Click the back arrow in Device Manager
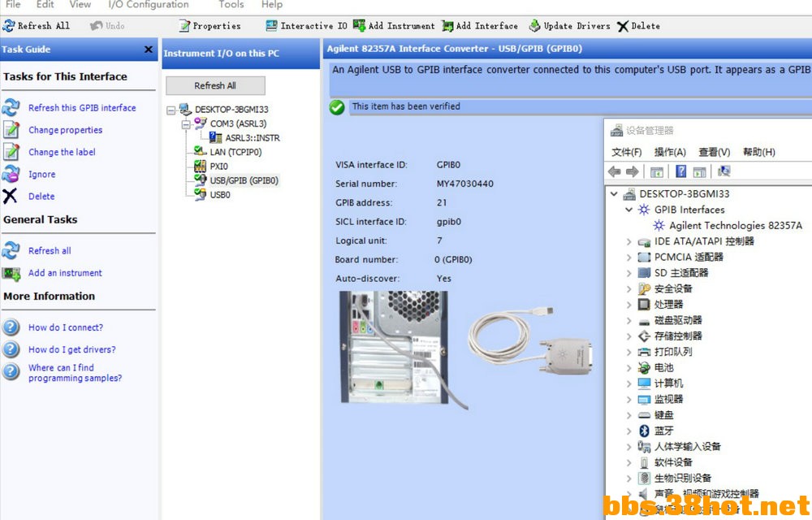 click(615, 171)
